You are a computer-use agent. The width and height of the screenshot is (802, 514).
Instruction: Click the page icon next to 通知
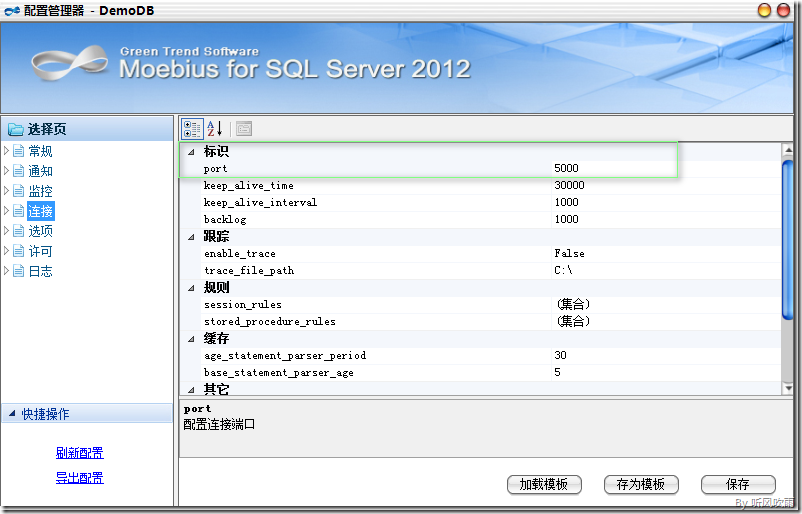point(18,171)
